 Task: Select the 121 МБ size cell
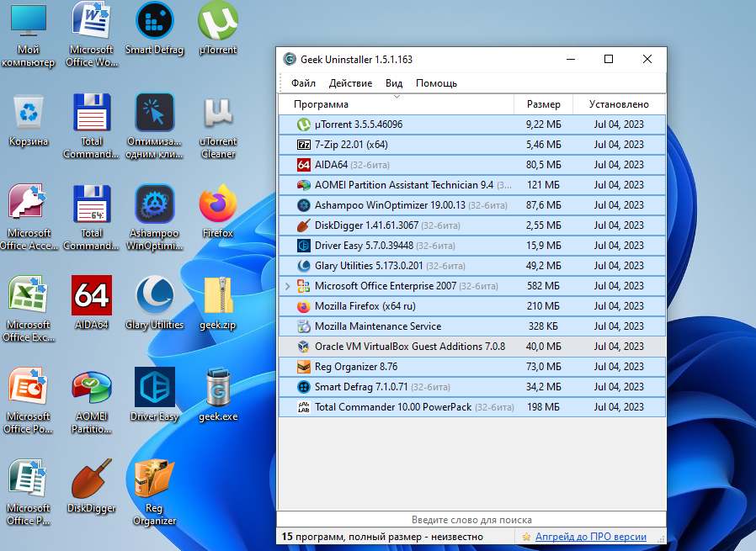point(543,185)
